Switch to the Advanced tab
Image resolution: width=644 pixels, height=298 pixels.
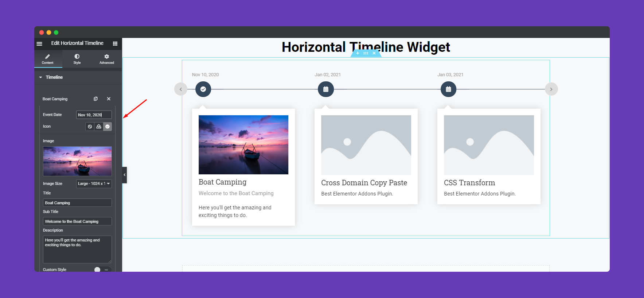click(106, 59)
